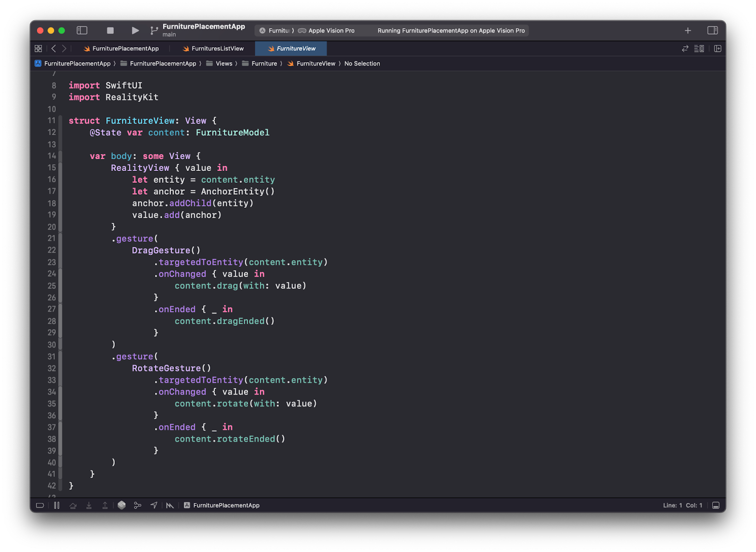Screen dimensions: 756x552
Task: Open the Library with the plus button
Action: coord(687,31)
